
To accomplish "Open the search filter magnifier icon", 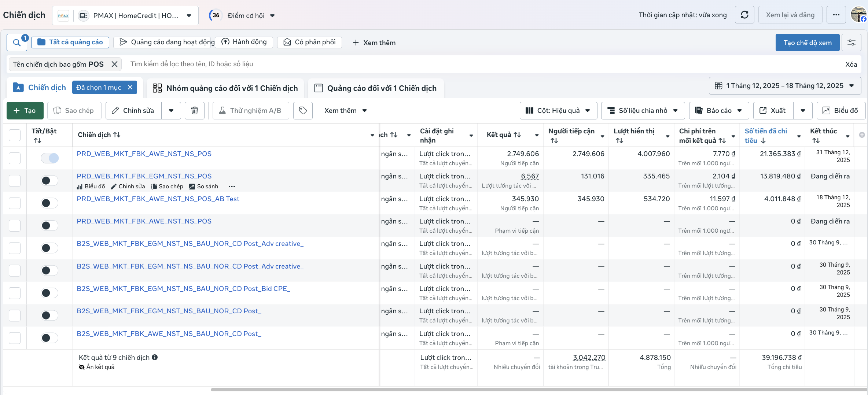I will 17,43.
